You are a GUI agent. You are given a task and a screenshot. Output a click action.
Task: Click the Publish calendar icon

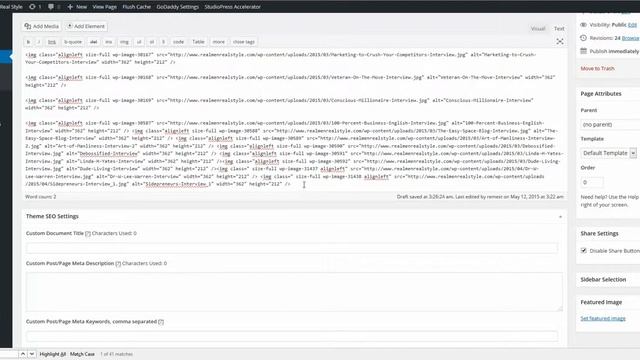coord(583,51)
